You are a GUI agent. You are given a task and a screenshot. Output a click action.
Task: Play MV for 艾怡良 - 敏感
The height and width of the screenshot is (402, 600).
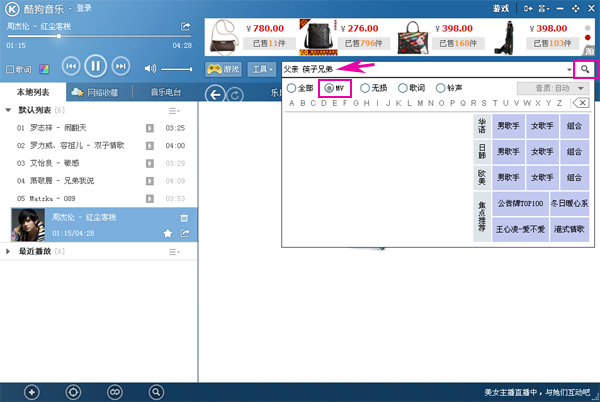click(x=150, y=163)
